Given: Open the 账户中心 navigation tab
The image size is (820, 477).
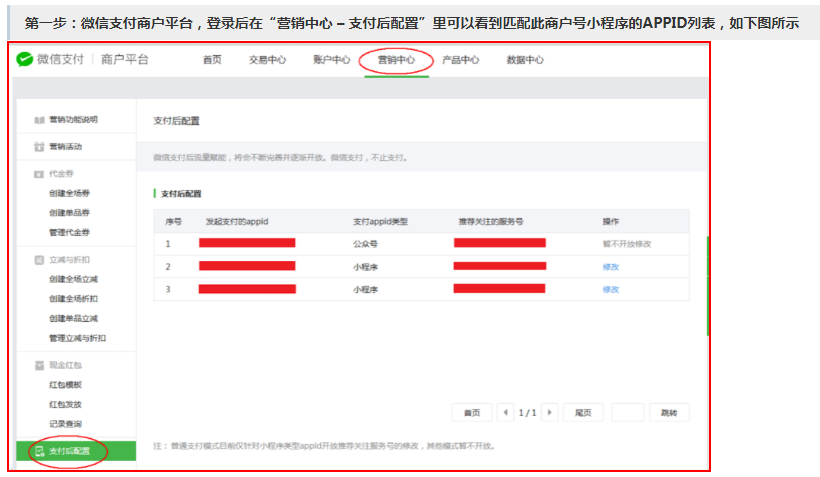Looking at the screenshot, I should (x=332, y=60).
